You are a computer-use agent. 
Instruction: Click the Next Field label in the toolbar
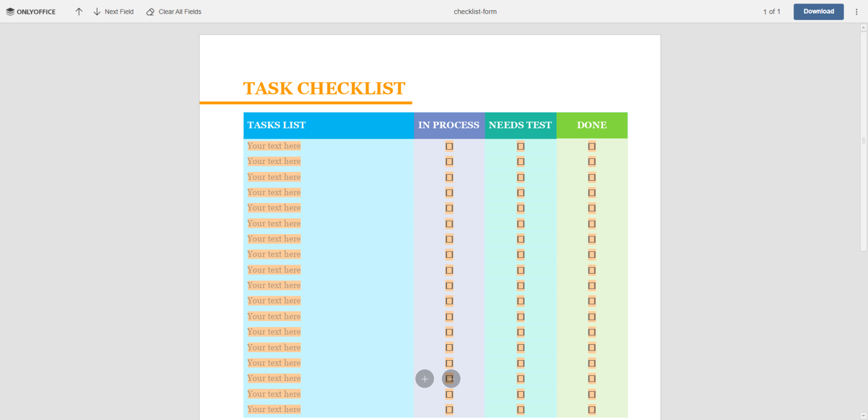pos(119,11)
